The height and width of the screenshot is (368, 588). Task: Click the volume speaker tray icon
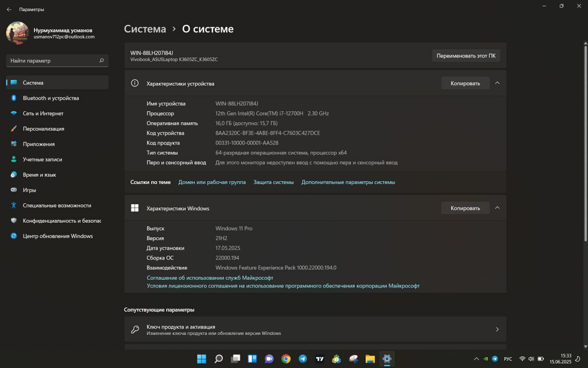click(x=531, y=359)
